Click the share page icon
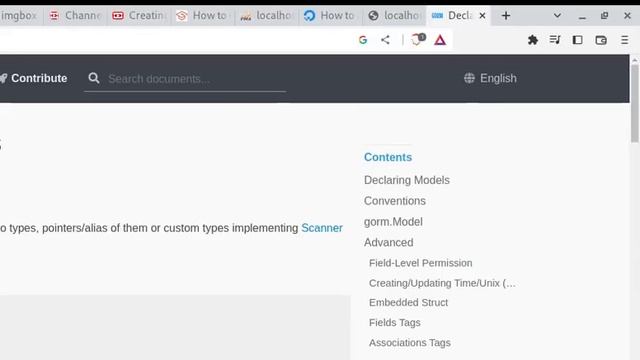This screenshot has height=360, width=640. pos(385,40)
